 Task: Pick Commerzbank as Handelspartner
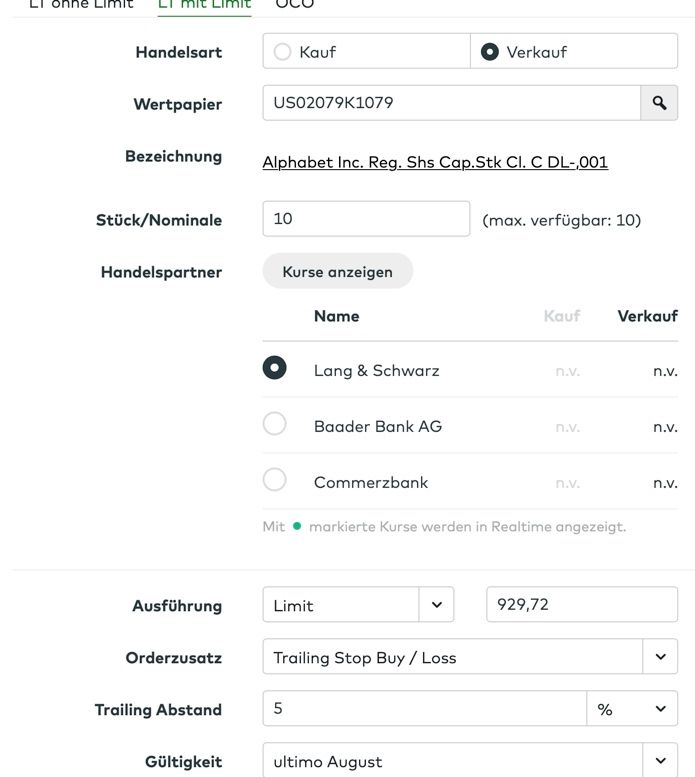274,480
